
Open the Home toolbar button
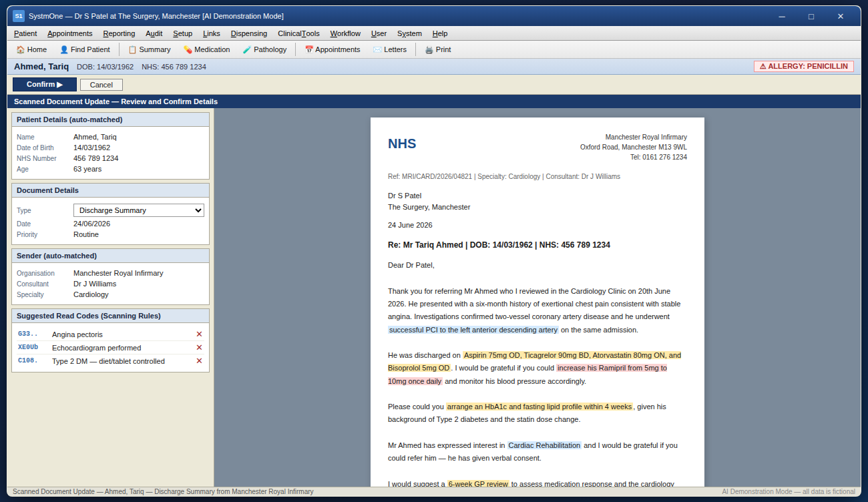click(x=31, y=49)
